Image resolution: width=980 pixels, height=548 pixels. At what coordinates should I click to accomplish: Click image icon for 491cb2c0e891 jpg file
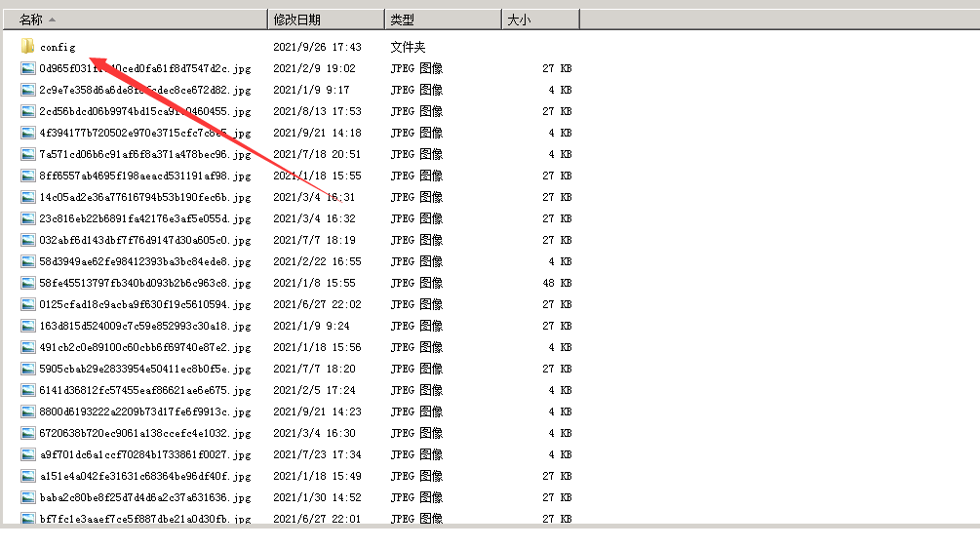pos(28,347)
